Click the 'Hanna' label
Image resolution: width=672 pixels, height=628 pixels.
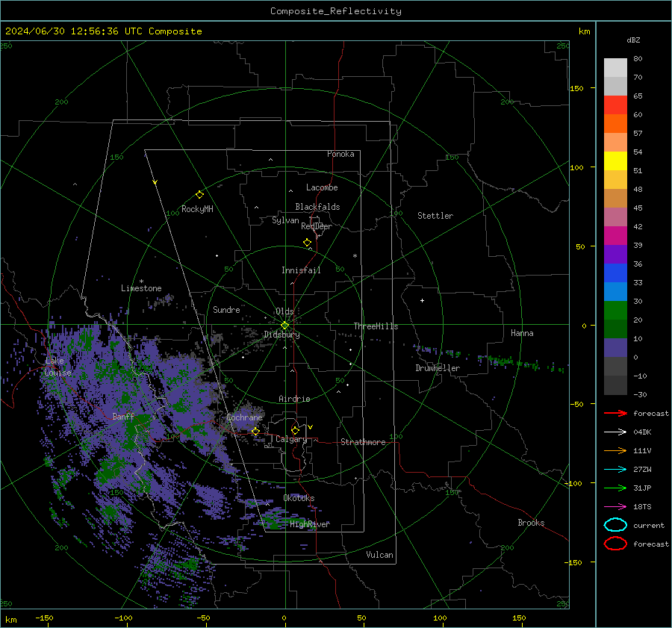tap(522, 333)
